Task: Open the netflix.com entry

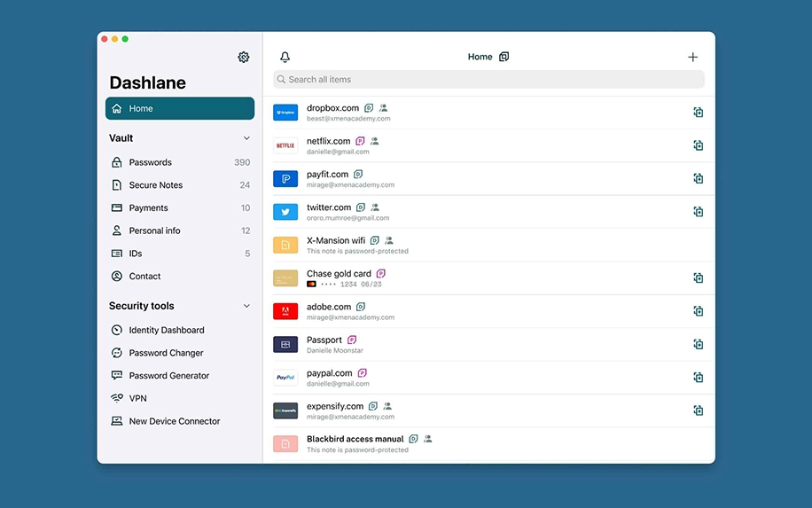Action: [x=488, y=145]
